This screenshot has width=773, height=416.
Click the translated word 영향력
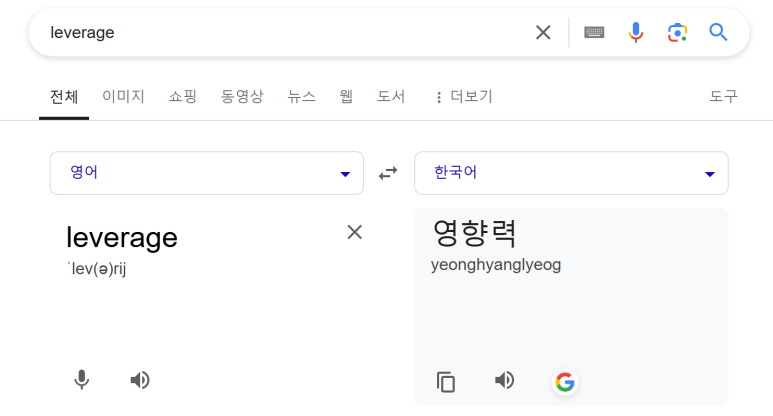(474, 233)
